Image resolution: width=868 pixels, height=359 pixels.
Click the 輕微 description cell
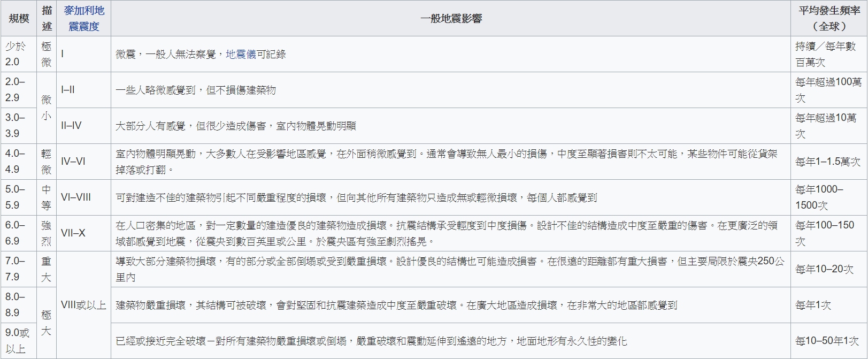pyautogui.click(x=47, y=162)
